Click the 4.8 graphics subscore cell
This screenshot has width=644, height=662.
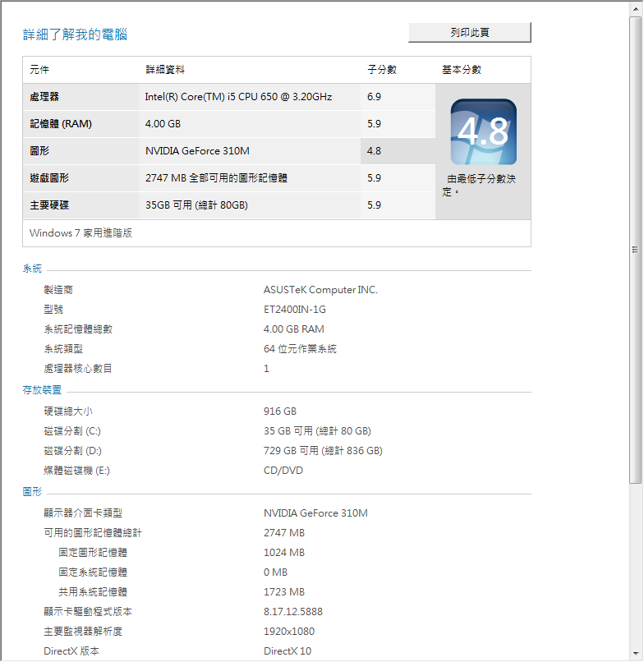(x=398, y=151)
